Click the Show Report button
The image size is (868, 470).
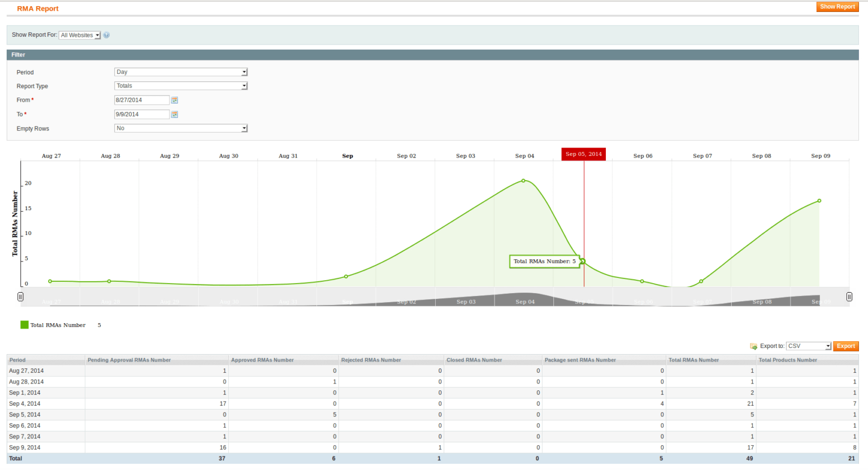pyautogui.click(x=837, y=6)
